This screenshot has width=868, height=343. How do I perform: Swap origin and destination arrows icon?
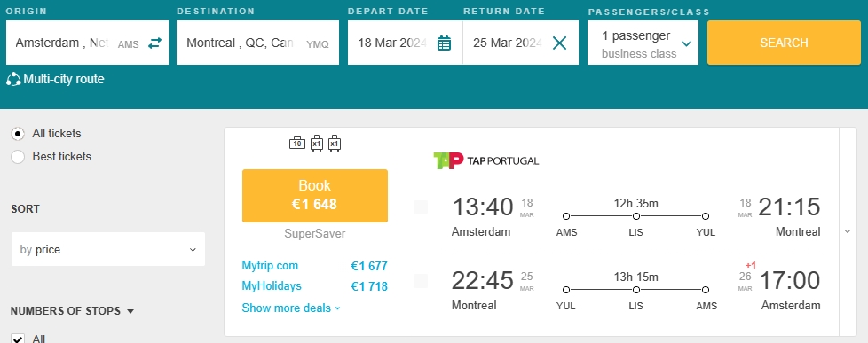[154, 43]
